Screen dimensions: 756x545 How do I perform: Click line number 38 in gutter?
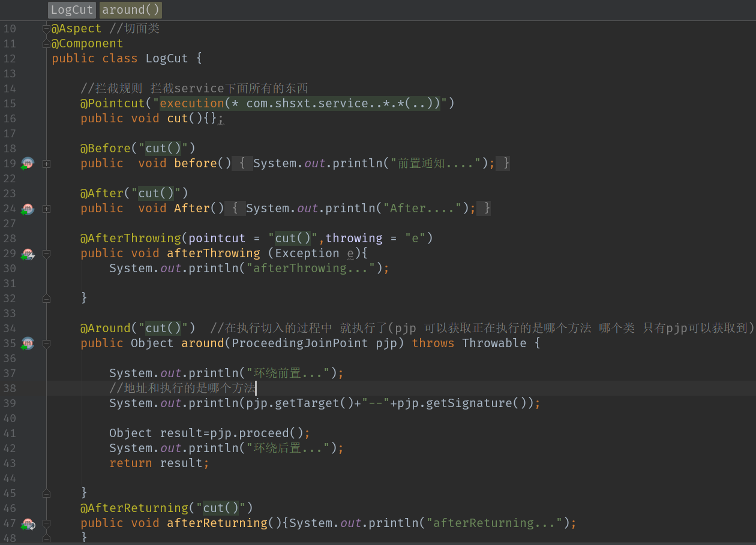coord(10,388)
